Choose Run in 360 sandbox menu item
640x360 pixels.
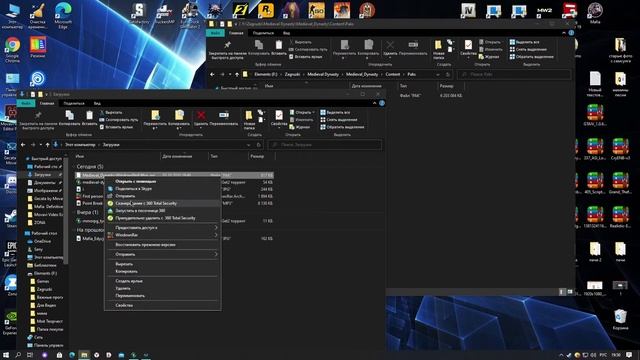162,211
